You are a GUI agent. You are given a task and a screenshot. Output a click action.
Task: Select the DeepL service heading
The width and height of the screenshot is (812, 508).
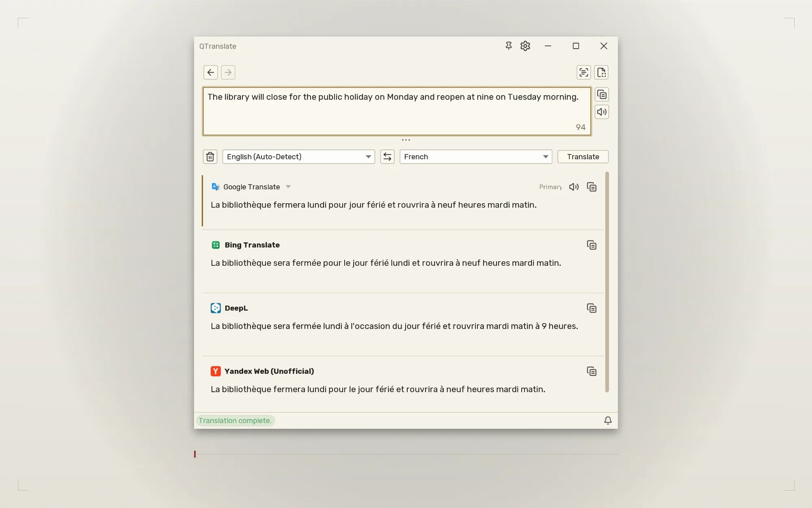[236, 308]
